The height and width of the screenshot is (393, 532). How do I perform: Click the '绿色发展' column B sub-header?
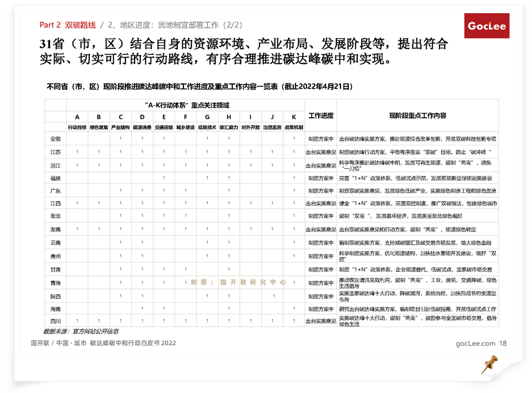tap(98, 127)
